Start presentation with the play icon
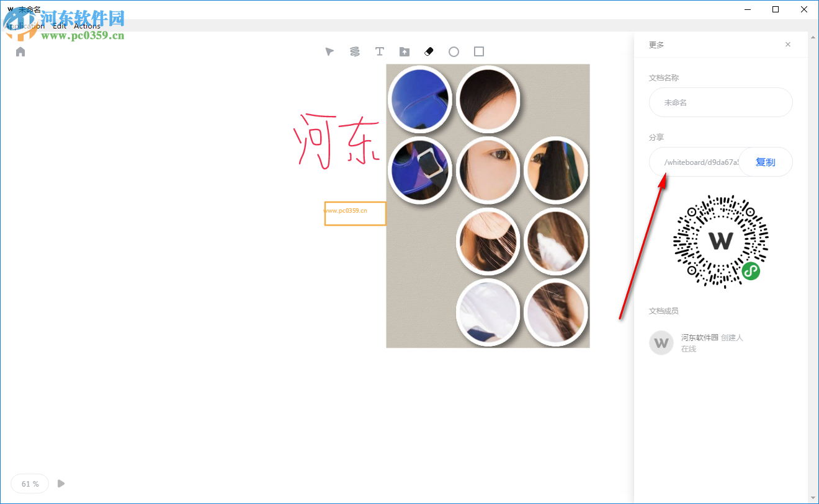The height and width of the screenshot is (504, 819). point(61,484)
